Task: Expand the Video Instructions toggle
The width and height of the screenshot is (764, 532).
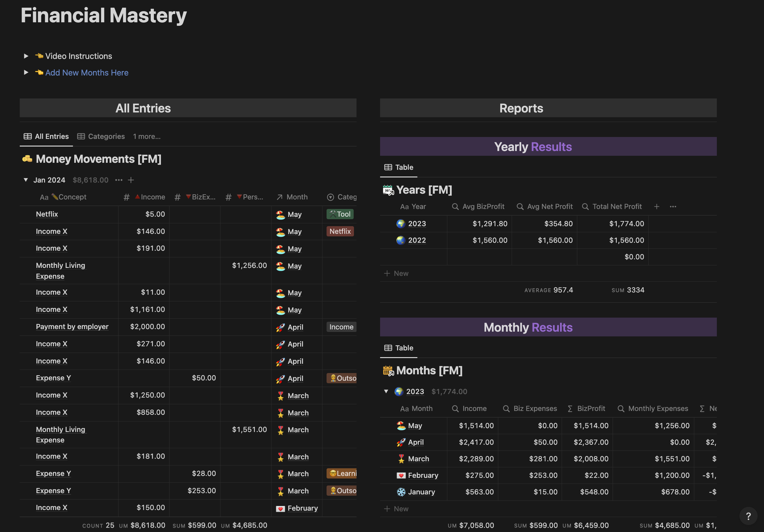Action: coord(26,56)
